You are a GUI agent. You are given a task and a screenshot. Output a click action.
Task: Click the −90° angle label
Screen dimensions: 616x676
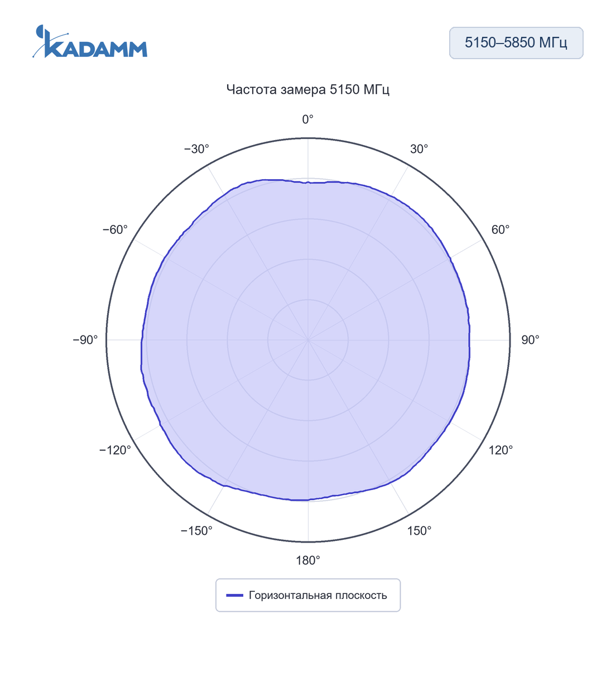pyautogui.click(x=85, y=340)
